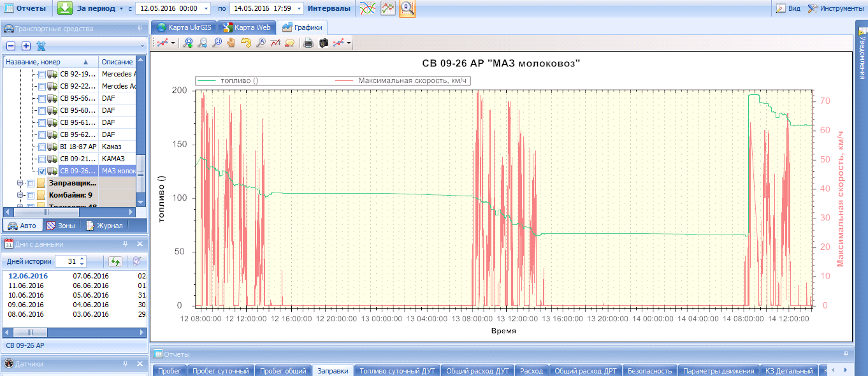
Task: Switch to the Карта Web tab
Action: pos(247,27)
